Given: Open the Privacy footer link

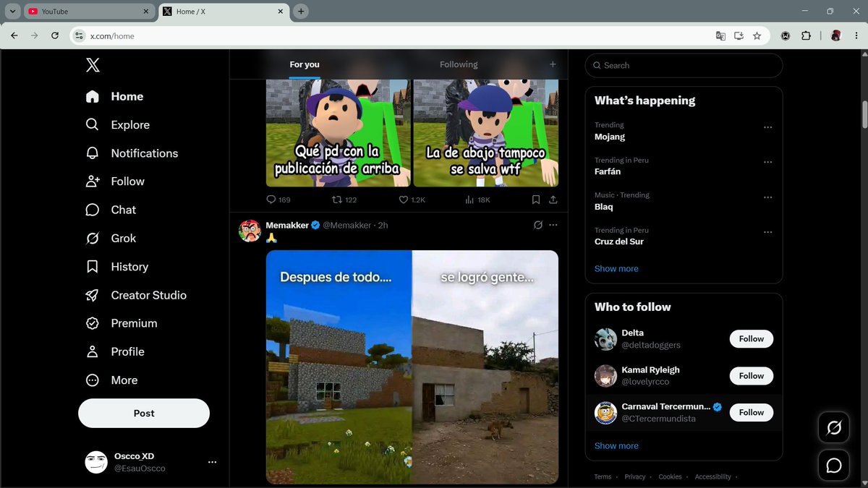Looking at the screenshot, I should click(x=635, y=477).
